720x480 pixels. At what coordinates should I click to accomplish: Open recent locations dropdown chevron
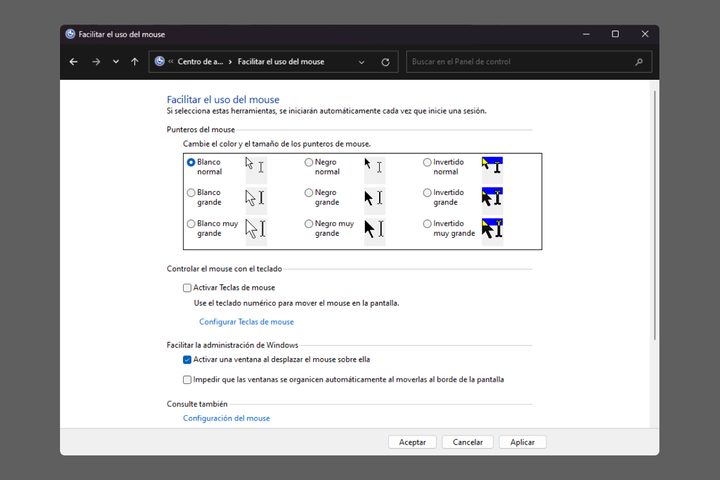click(x=116, y=62)
